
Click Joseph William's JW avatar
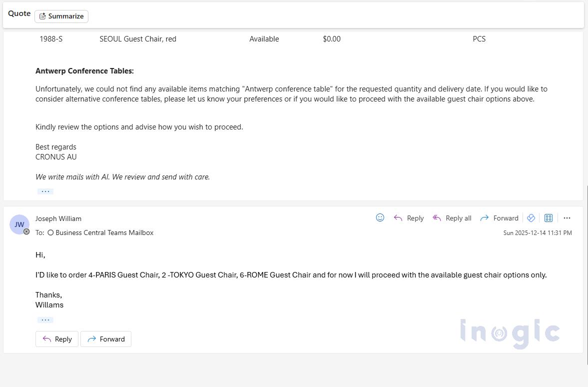tap(19, 224)
